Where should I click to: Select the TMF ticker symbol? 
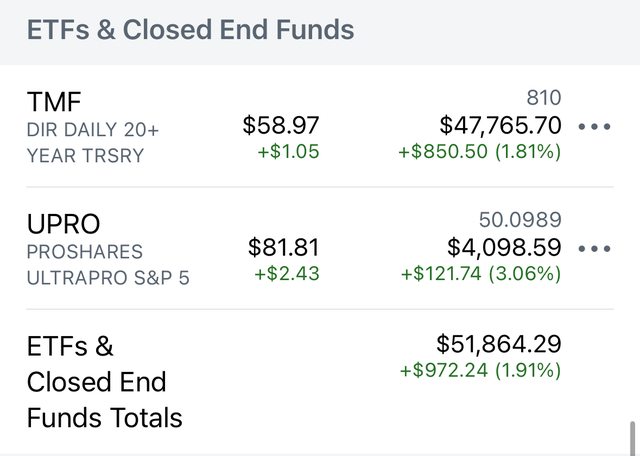click(52, 102)
